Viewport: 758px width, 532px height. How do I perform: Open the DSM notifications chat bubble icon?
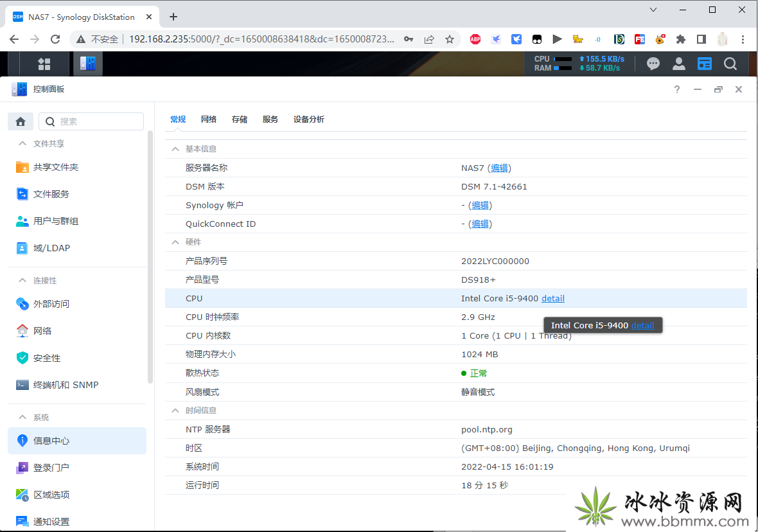(x=653, y=64)
